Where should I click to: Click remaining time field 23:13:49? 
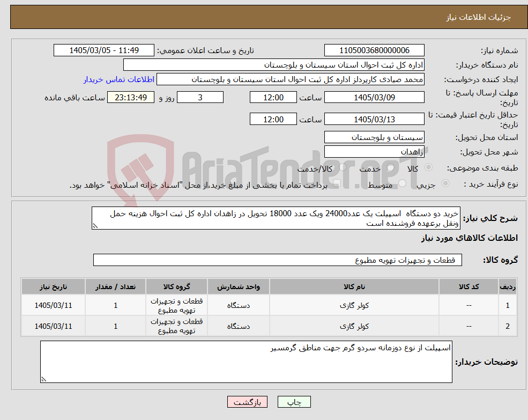point(131,98)
